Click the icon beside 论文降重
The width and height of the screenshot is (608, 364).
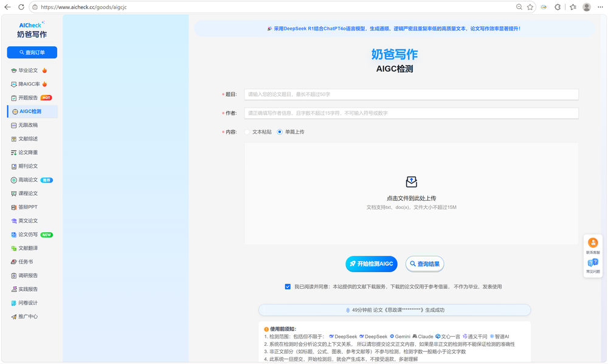coord(14,153)
